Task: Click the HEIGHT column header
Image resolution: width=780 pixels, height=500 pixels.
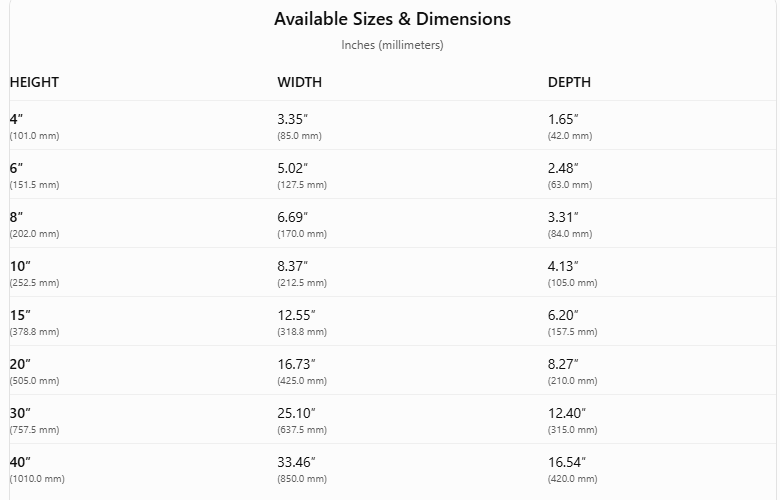Action: 34,82
